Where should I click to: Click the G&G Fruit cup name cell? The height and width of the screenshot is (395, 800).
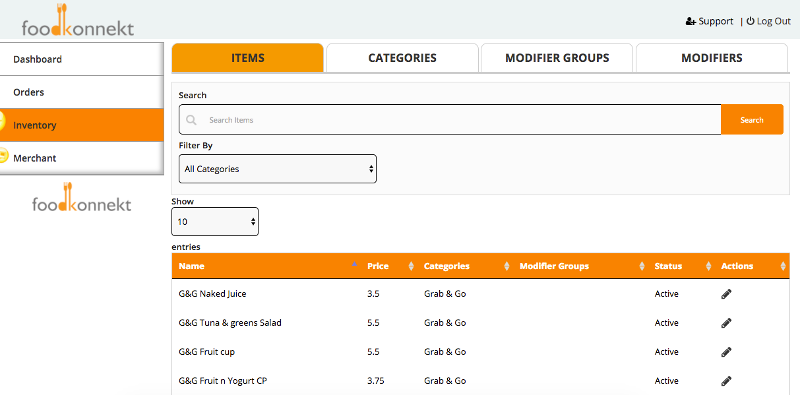click(207, 352)
